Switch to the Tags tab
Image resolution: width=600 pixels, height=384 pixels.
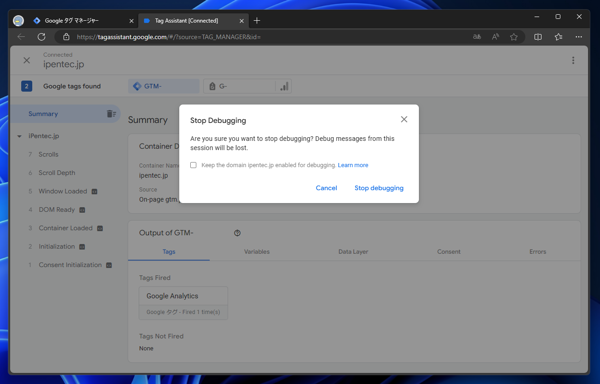tap(169, 252)
